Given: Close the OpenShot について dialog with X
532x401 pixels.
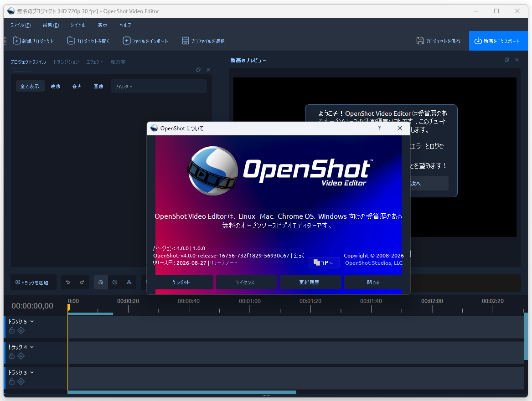Looking at the screenshot, I should pos(400,128).
